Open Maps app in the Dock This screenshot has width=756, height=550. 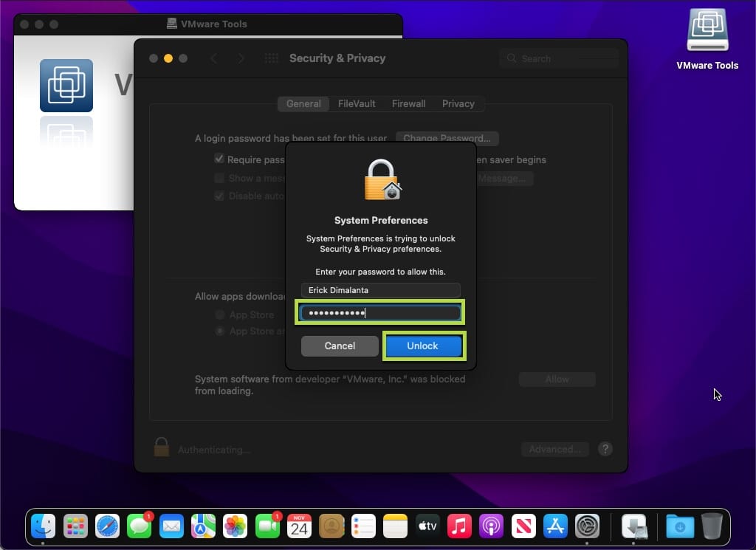pos(203,526)
